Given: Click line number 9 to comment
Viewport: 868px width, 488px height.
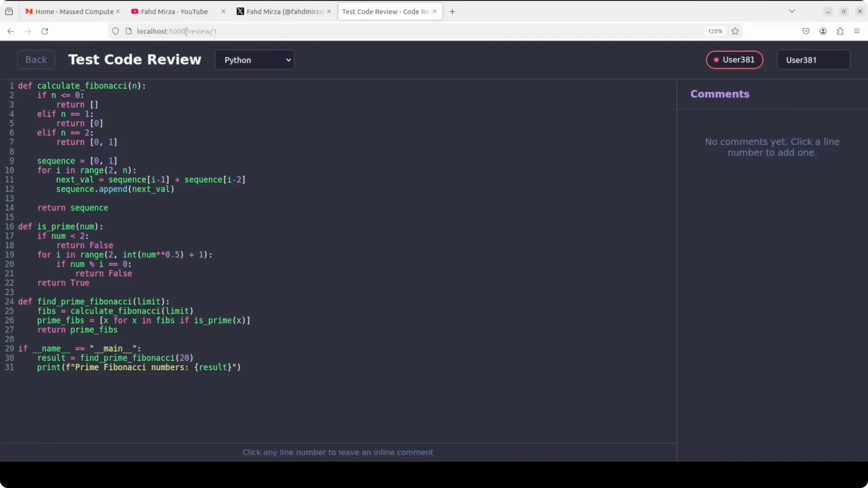Looking at the screenshot, I should (x=12, y=161).
